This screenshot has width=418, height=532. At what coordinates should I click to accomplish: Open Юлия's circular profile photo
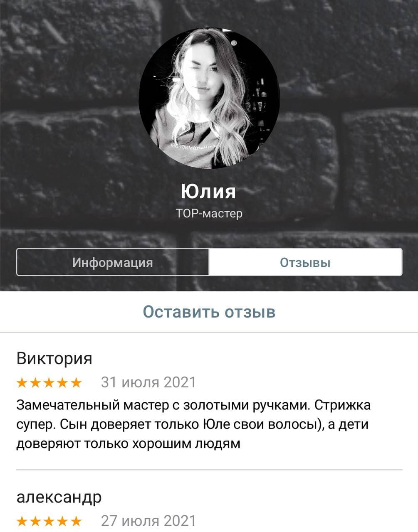[x=209, y=98]
